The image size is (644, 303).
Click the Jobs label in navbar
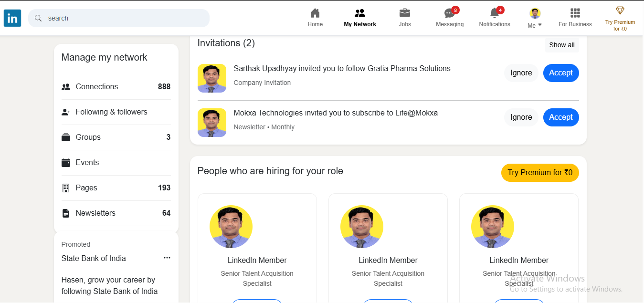point(405,24)
